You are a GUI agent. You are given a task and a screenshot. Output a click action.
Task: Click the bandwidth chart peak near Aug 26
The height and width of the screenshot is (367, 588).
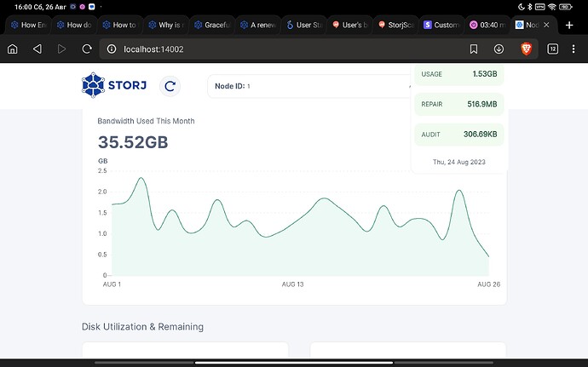click(460, 192)
